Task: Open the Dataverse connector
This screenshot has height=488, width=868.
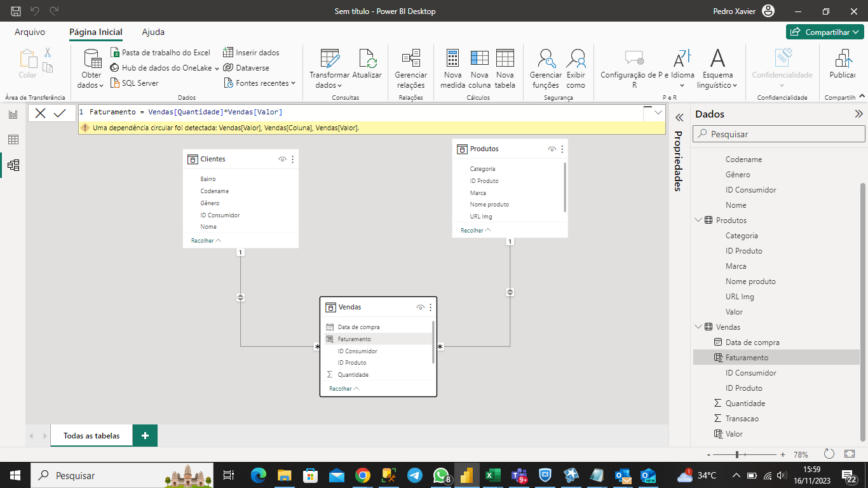Action: (x=246, y=68)
